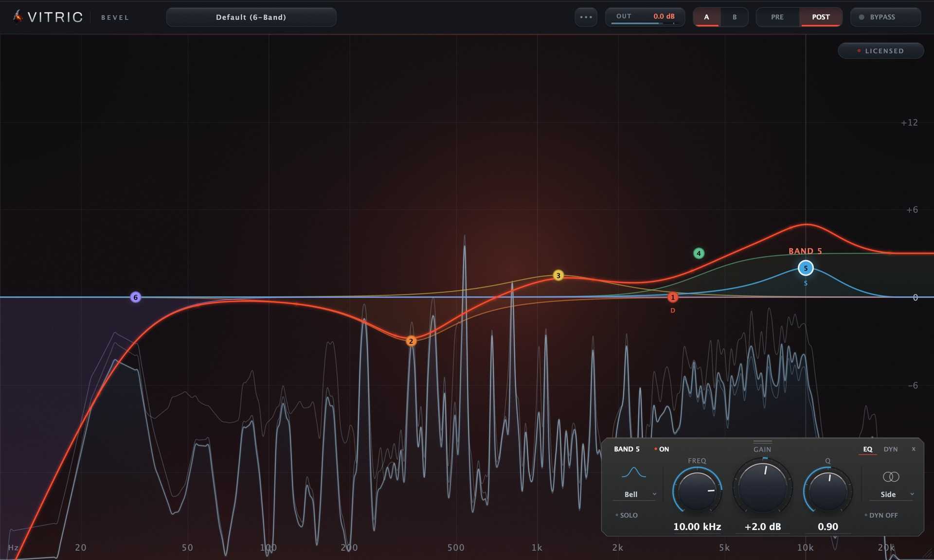Click the Bell filter shape icon
The image size is (934, 560).
point(634,472)
